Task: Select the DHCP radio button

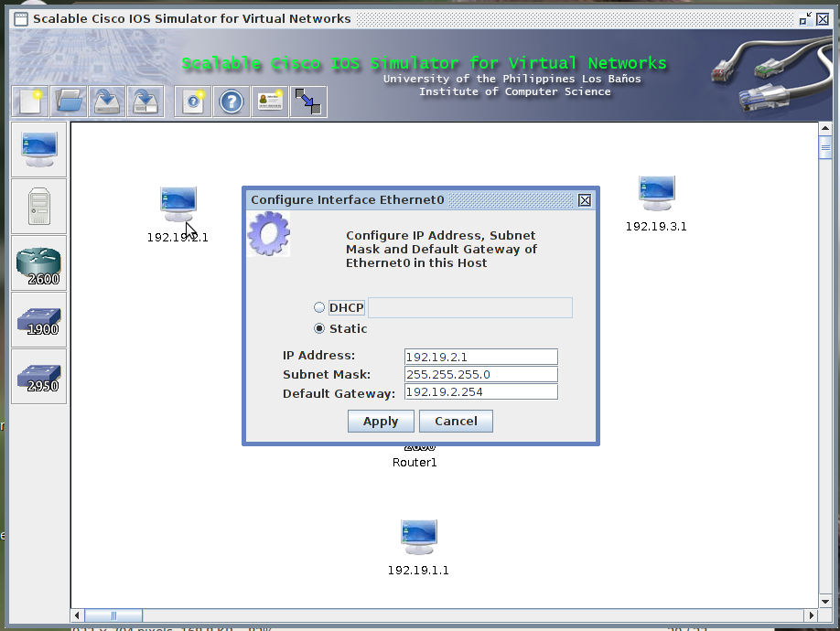Action: 319,307
